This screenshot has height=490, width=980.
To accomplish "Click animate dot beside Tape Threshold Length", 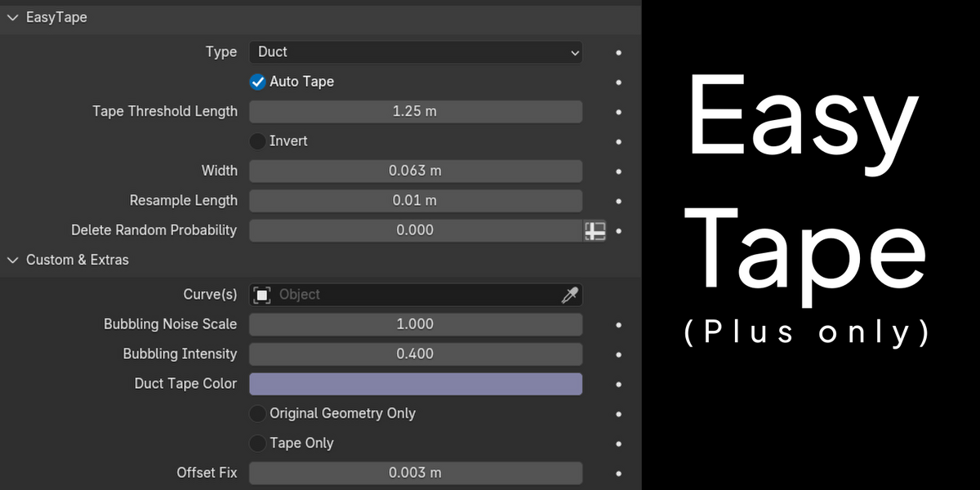I will tap(619, 112).
